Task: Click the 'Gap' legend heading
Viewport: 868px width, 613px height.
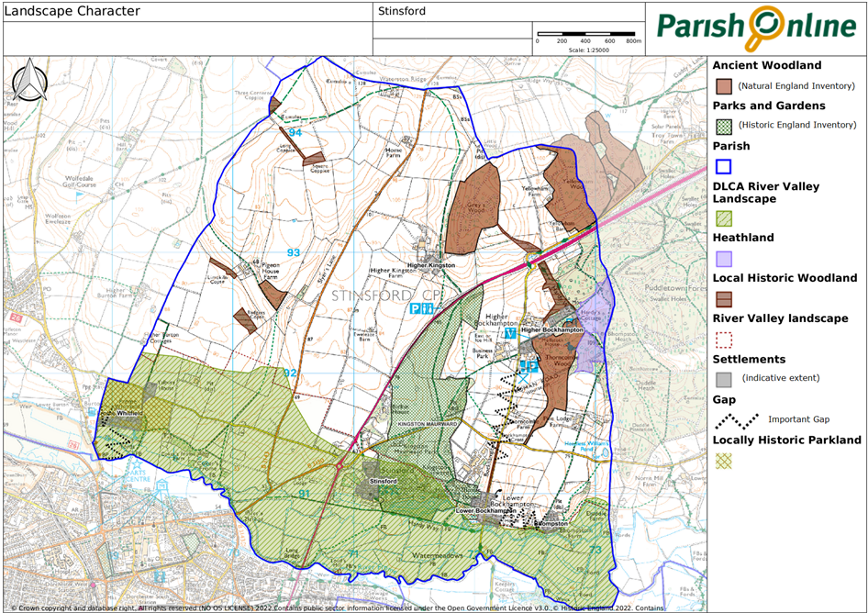Action: (724, 400)
